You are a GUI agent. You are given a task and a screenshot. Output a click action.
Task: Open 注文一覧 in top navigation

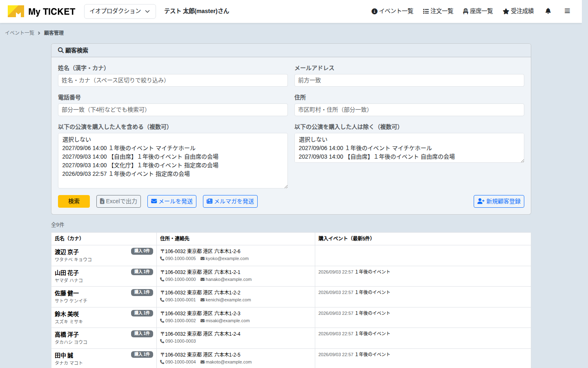[x=438, y=11]
